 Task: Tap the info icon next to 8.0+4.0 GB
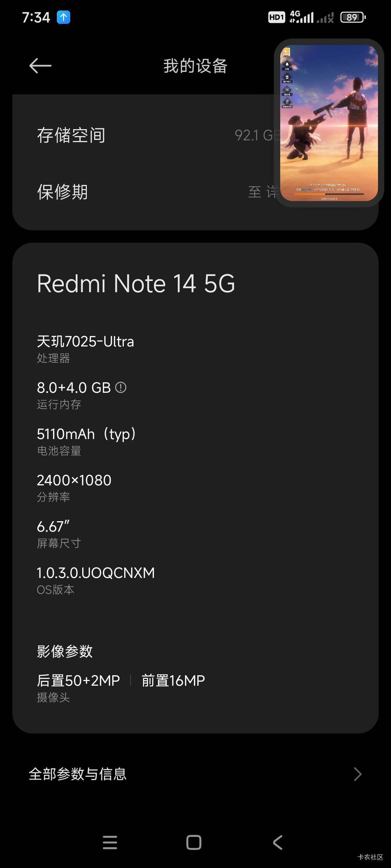[x=121, y=388]
